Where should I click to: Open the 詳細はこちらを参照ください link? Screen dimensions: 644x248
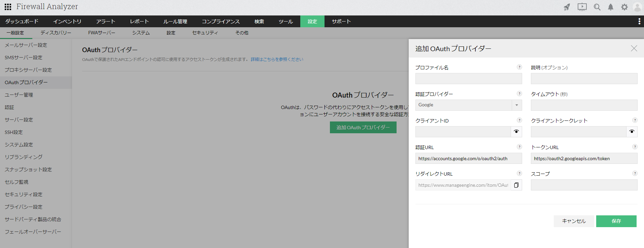(x=277, y=60)
